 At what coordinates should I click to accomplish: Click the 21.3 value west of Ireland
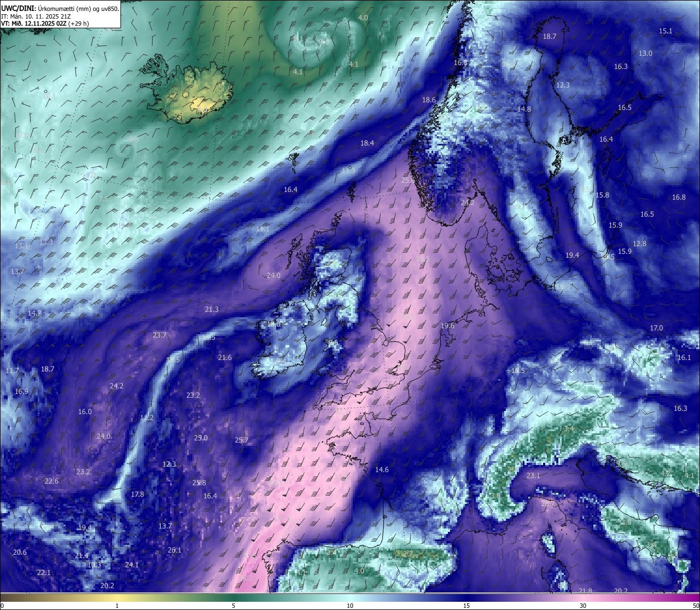pos(212,310)
